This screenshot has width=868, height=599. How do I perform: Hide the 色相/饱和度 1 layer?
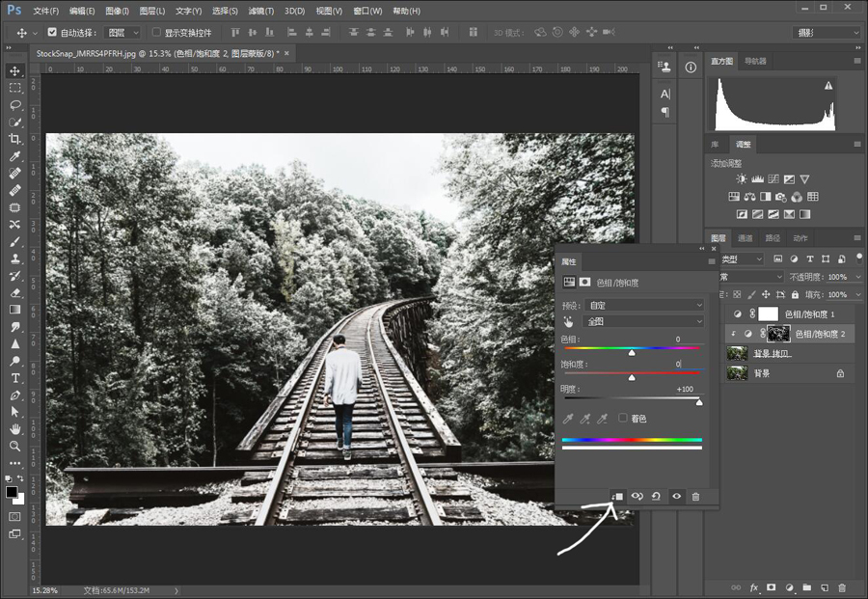(x=738, y=313)
